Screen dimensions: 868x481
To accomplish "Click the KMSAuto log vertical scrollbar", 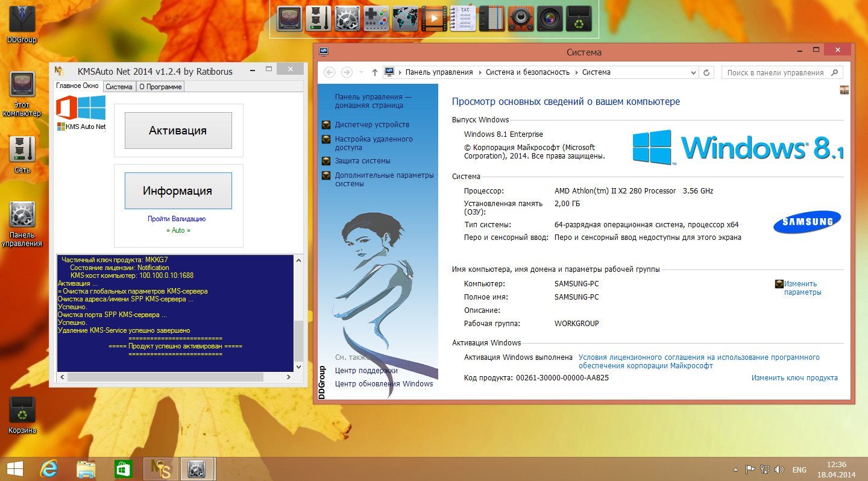I will point(298,313).
